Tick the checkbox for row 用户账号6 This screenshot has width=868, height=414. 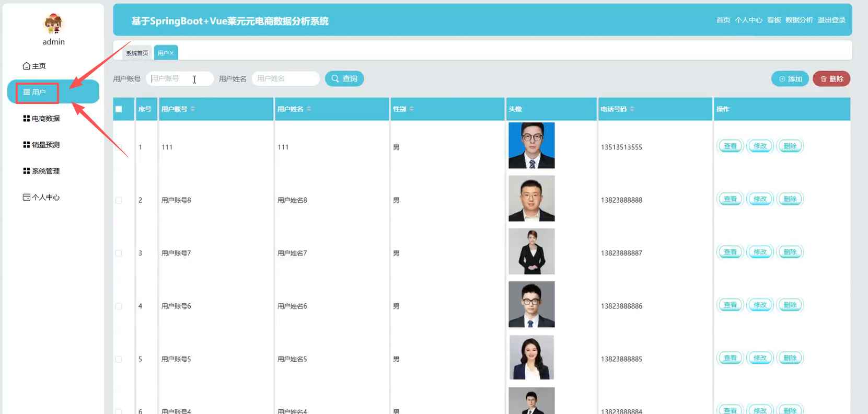119,306
